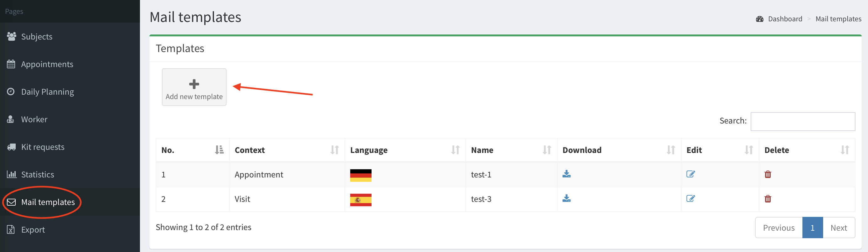Click the German flag in row 1
868x252 pixels.
pyautogui.click(x=361, y=175)
